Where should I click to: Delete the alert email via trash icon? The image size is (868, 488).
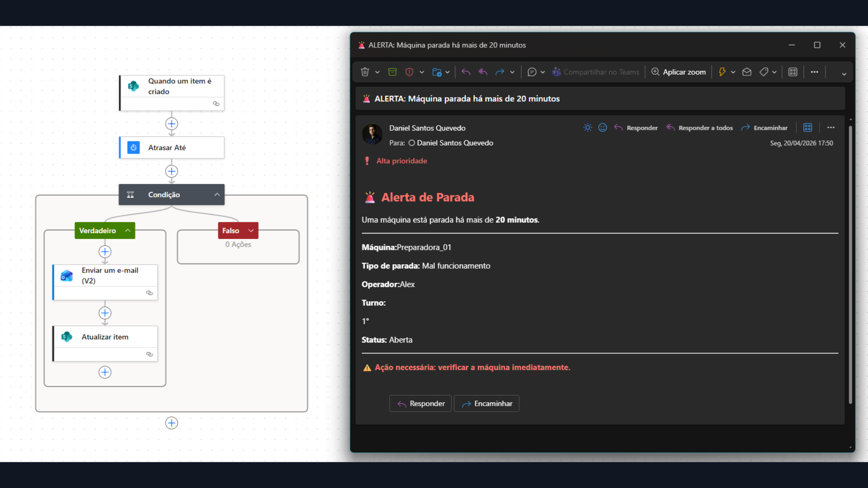coord(365,72)
